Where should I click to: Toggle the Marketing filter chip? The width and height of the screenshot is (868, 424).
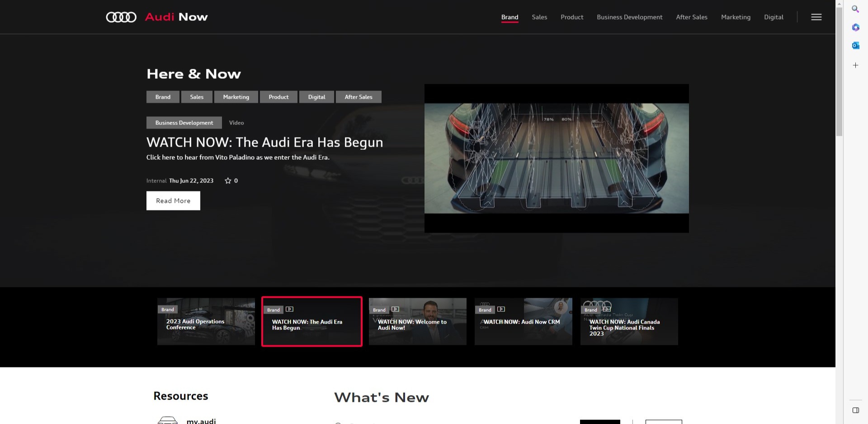click(236, 97)
